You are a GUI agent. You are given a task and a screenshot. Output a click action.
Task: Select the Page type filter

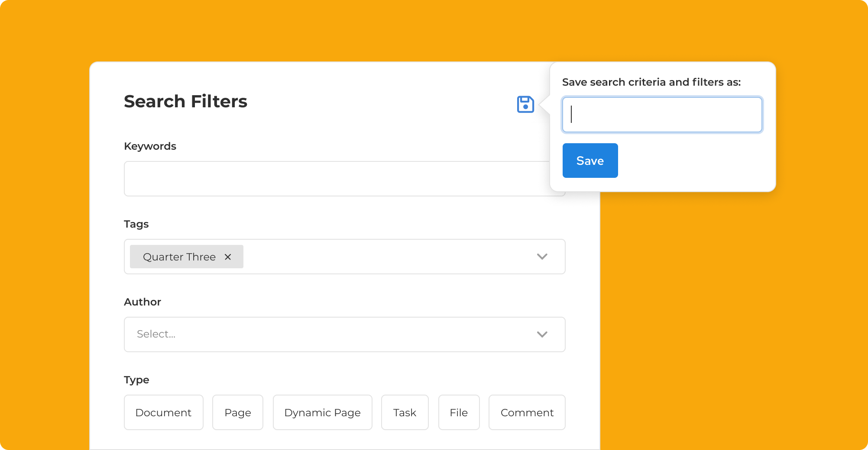[237, 412]
